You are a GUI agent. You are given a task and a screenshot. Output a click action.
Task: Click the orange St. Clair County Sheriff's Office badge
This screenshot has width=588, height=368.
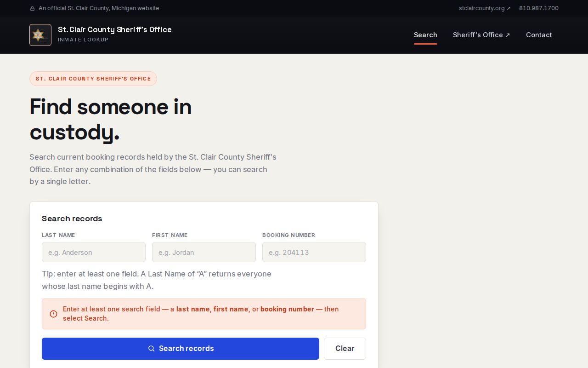click(93, 79)
